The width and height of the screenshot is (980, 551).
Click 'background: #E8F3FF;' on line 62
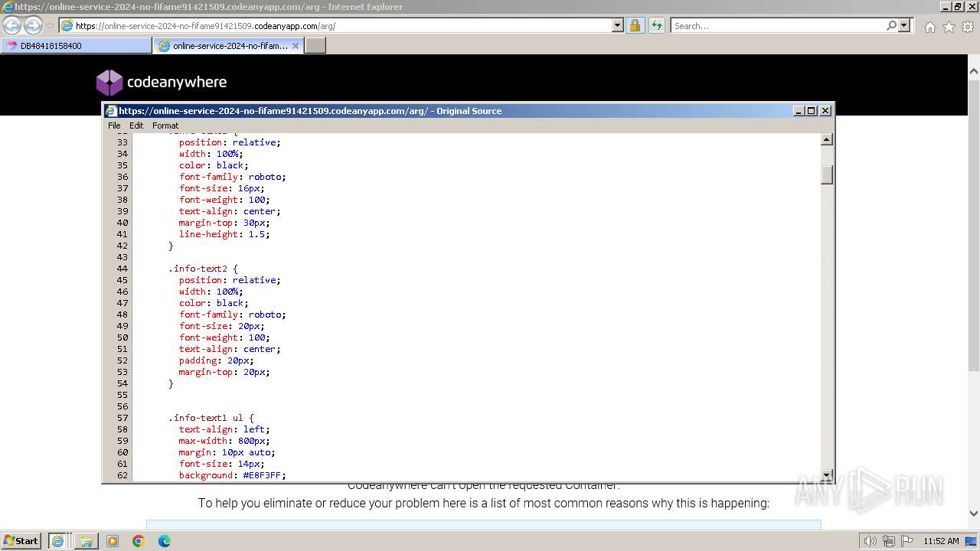pos(232,475)
